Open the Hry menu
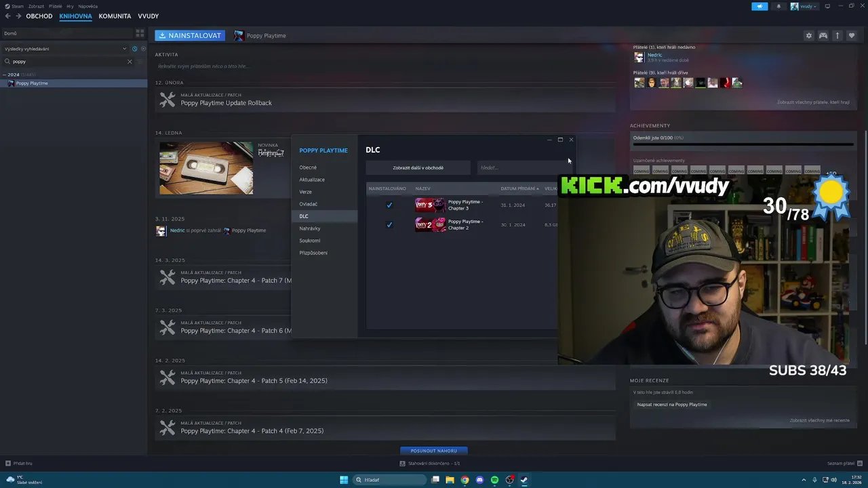868x488 pixels. pos(70,6)
